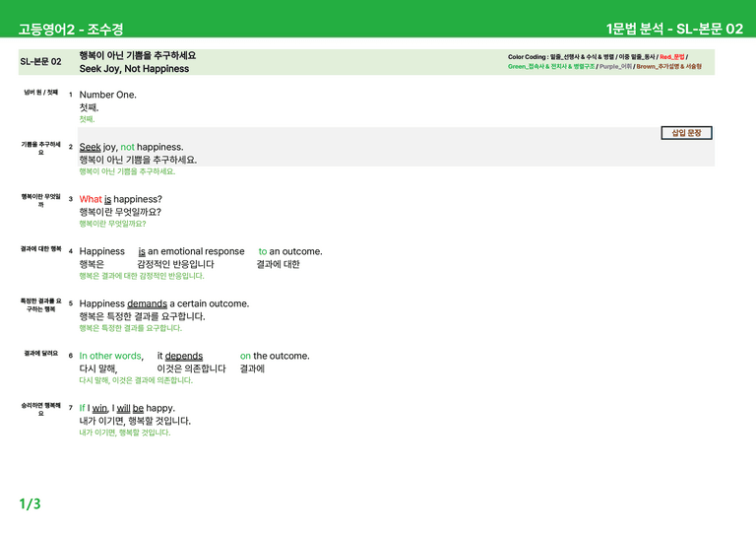Click the green word to before an outcome

click(262, 251)
